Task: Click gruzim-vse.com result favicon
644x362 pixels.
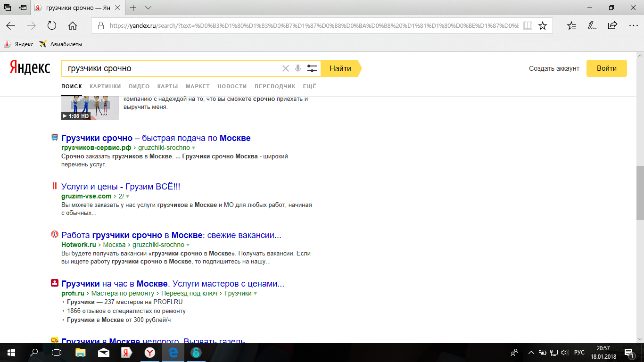Action: tap(55, 186)
